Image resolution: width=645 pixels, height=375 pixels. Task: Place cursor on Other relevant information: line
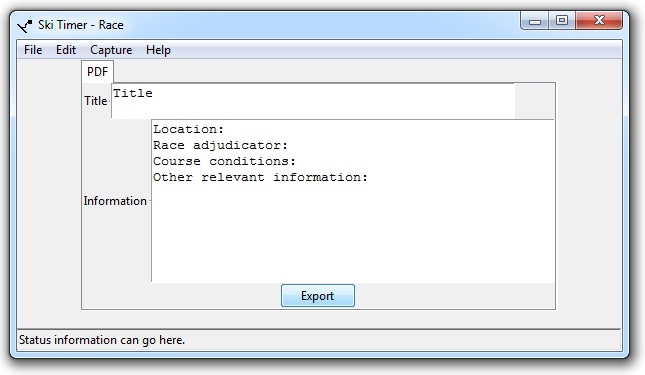pos(260,177)
